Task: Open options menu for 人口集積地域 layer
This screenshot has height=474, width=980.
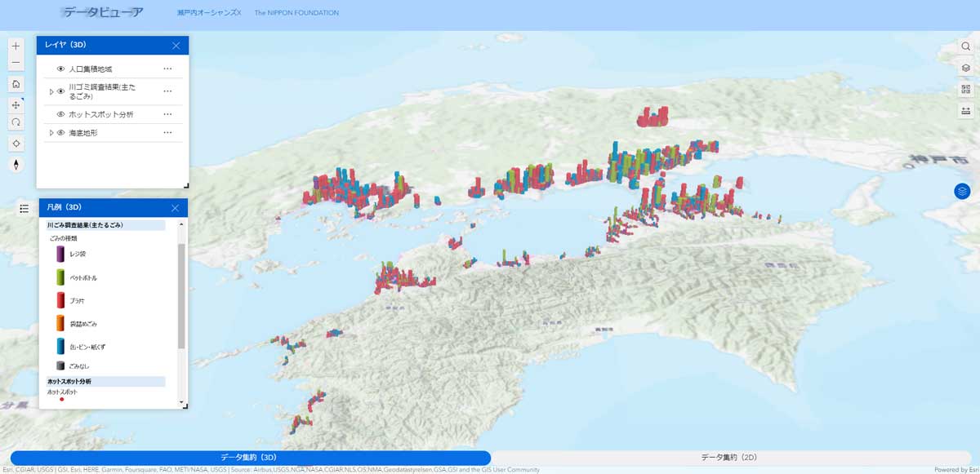Action: tap(167, 69)
